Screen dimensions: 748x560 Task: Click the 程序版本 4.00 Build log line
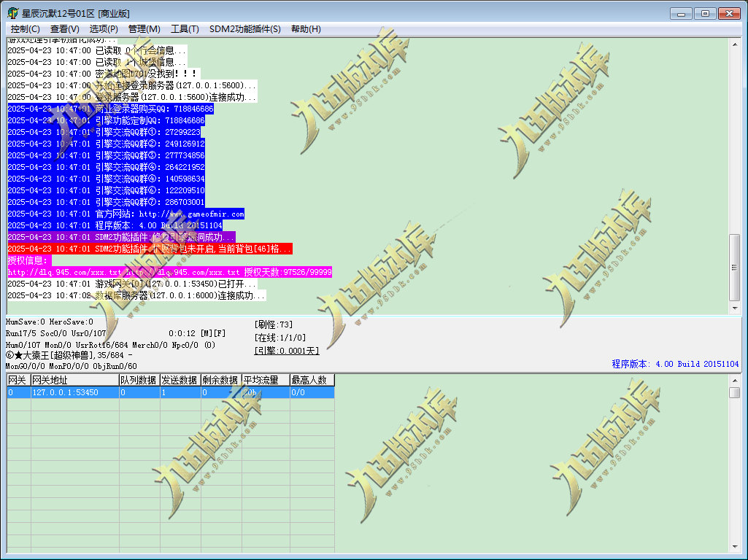coord(115,225)
